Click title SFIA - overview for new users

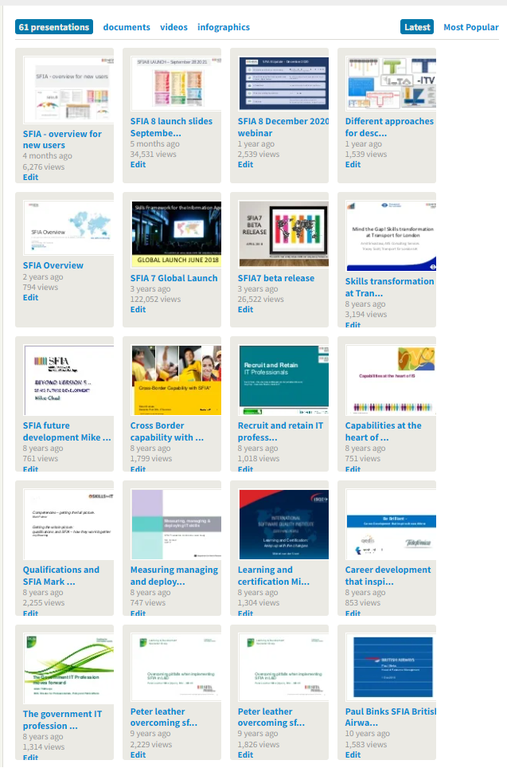click(62, 139)
